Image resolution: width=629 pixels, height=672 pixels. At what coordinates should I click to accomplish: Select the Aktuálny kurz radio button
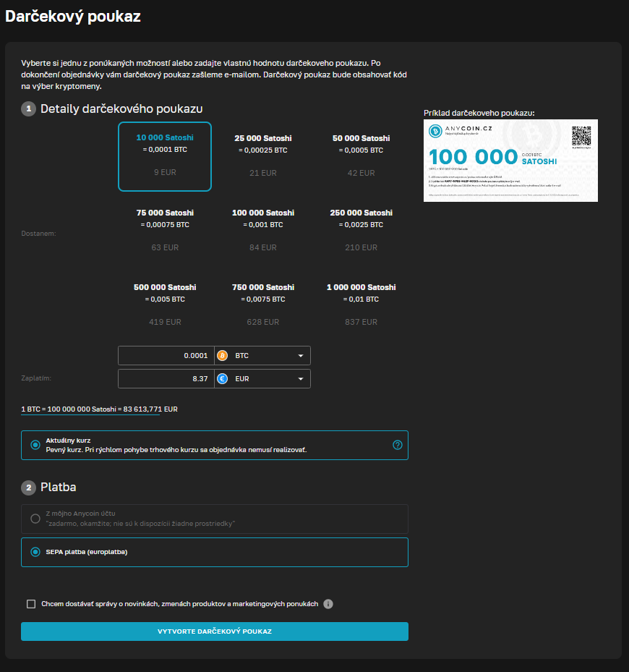(35, 445)
